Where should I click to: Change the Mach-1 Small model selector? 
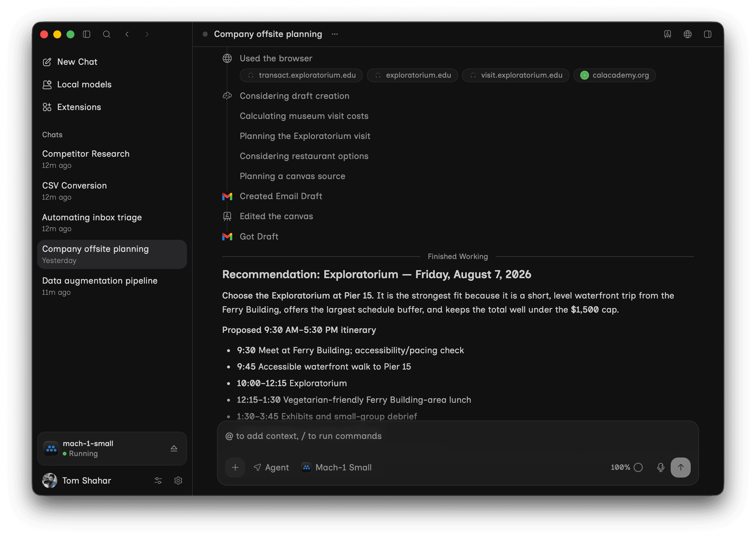[336, 468]
